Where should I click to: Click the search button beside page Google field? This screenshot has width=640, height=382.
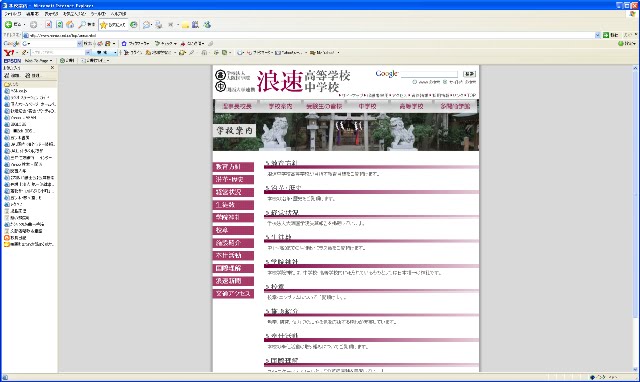point(469,74)
